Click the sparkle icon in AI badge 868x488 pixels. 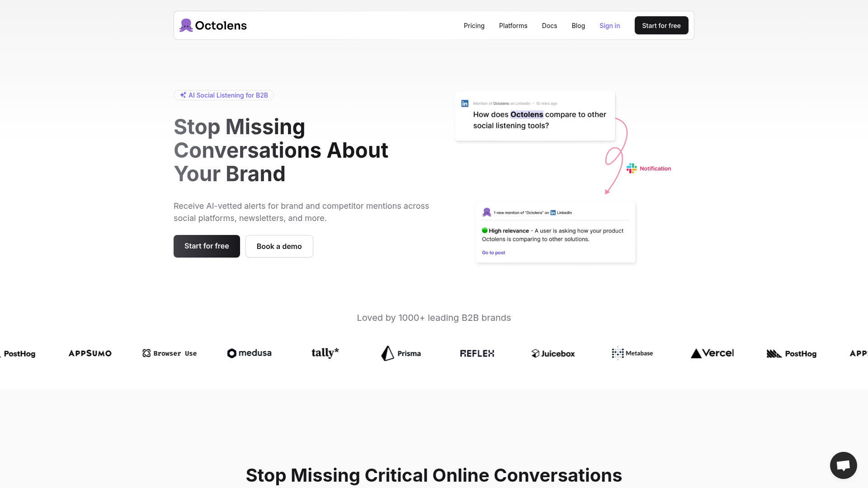pos(183,95)
